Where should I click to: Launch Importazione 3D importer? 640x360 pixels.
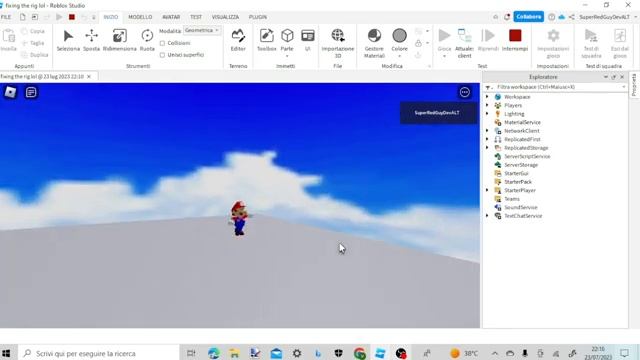coord(338,43)
